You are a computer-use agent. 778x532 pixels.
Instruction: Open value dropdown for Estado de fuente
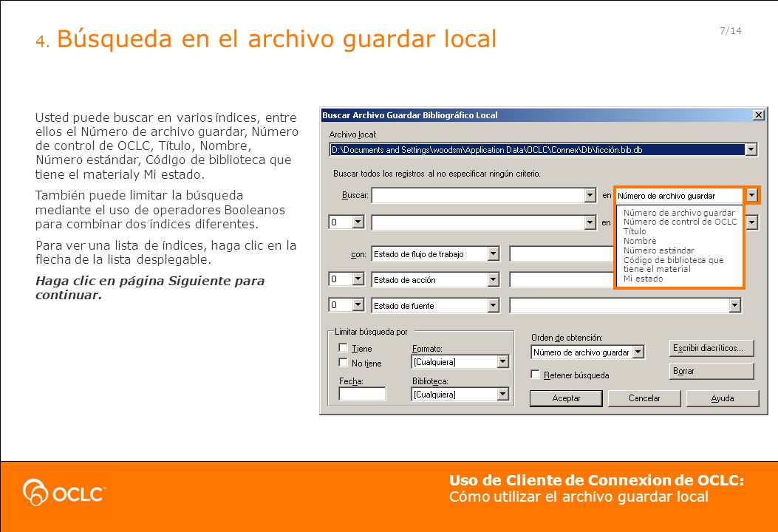point(735,306)
